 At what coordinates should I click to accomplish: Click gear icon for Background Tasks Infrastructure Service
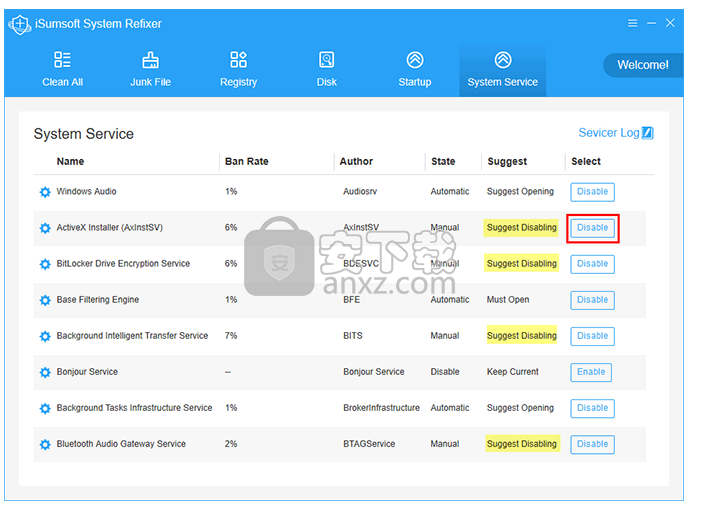tap(45, 408)
